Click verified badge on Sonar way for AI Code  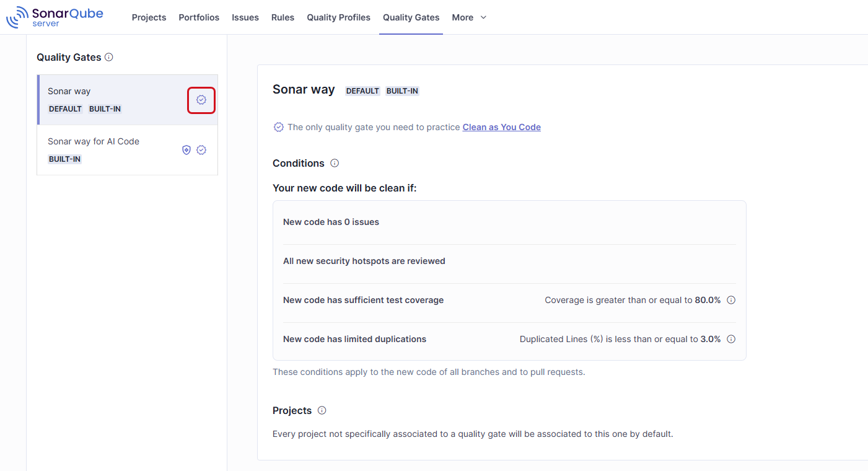click(x=201, y=150)
